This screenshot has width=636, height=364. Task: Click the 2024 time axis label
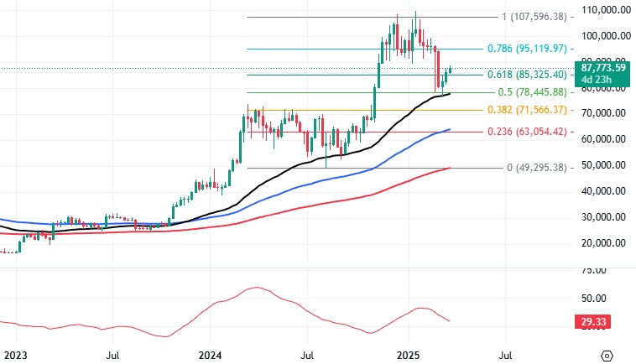click(x=210, y=356)
